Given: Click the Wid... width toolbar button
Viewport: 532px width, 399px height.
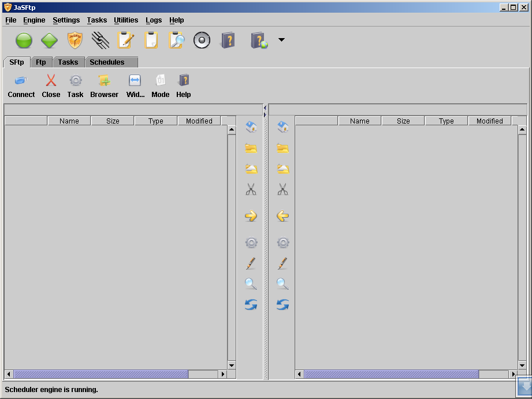Looking at the screenshot, I should point(135,87).
